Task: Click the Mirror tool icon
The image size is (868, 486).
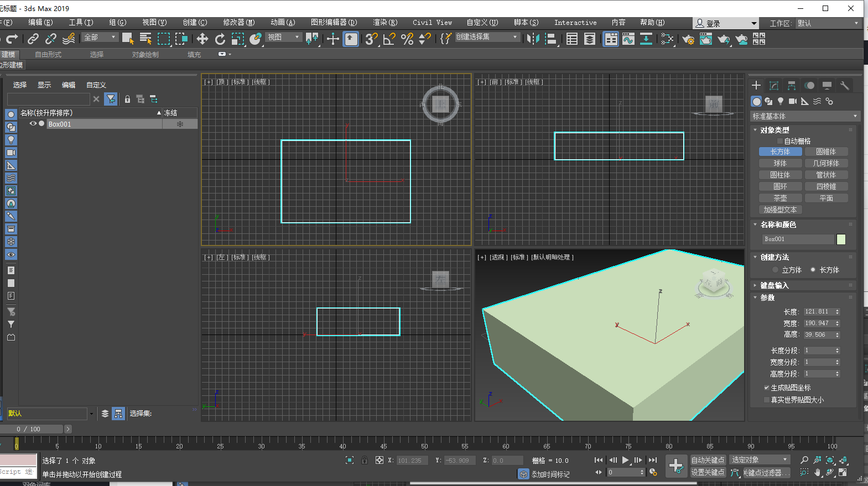Action: pos(533,38)
